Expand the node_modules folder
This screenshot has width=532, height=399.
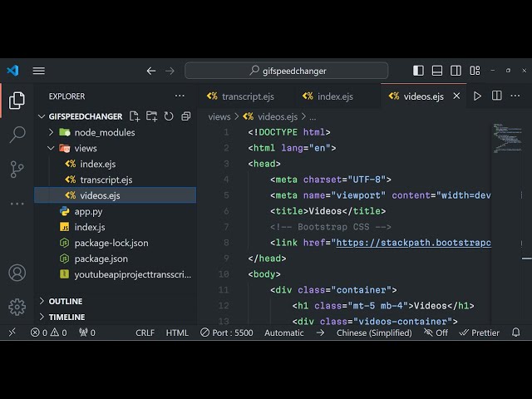click(x=104, y=132)
